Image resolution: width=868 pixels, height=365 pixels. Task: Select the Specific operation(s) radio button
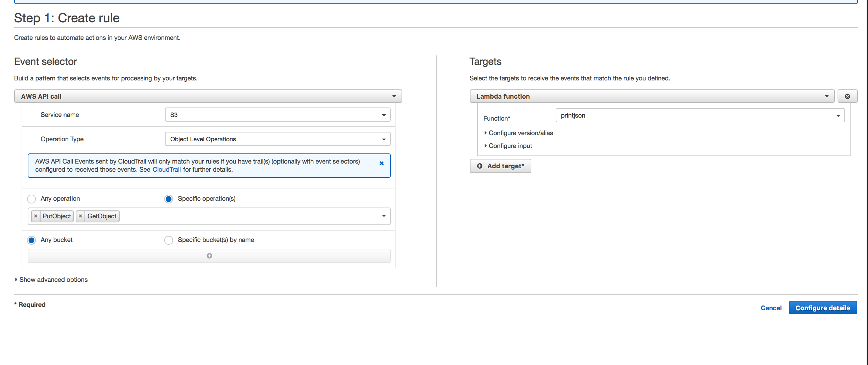[168, 199]
